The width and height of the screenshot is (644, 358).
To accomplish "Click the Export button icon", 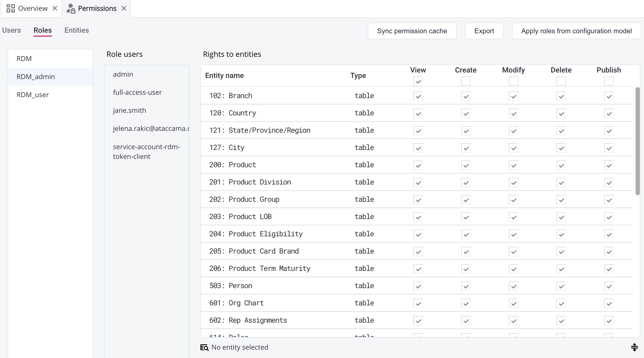I will [484, 30].
